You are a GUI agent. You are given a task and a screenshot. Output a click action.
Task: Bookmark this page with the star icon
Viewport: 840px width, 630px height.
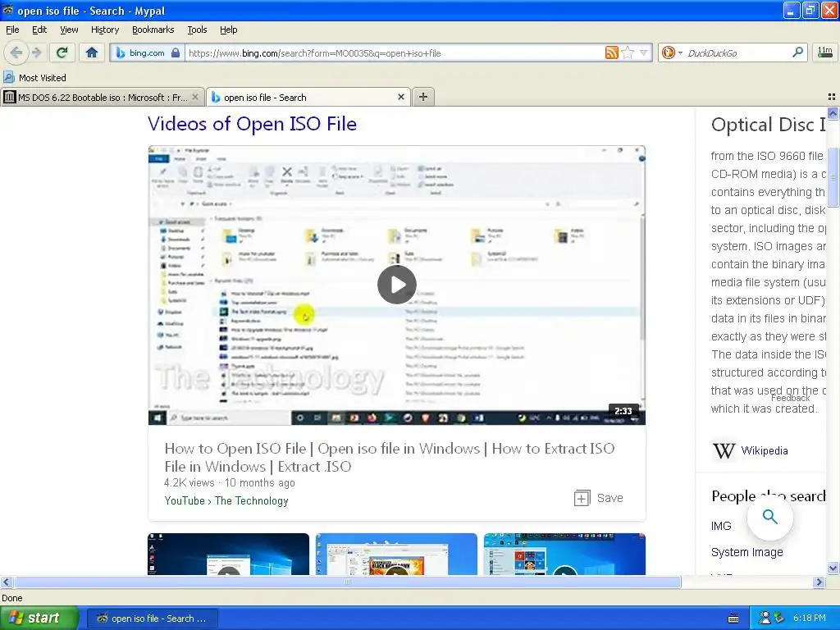click(628, 52)
